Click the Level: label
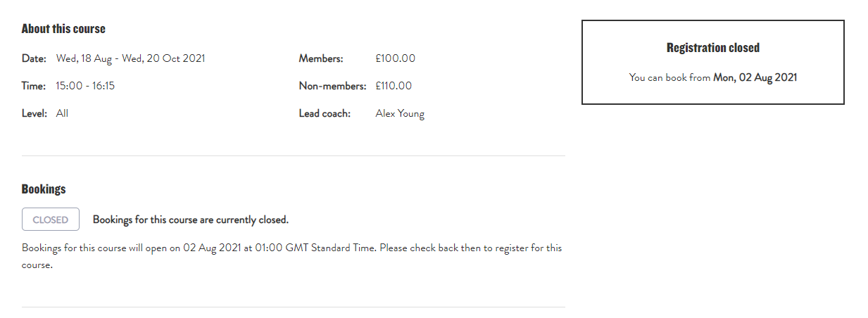Image resolution: width=868 pixels, height=318 pixels. (x=34, y=113)
